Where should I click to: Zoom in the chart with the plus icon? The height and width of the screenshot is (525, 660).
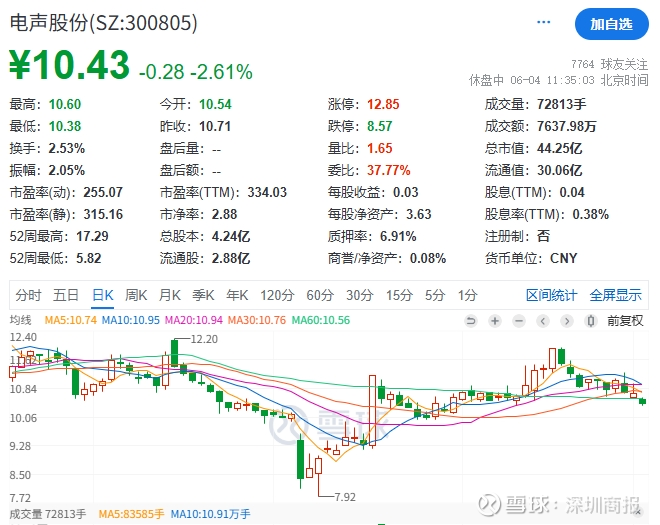coord(495,321)
